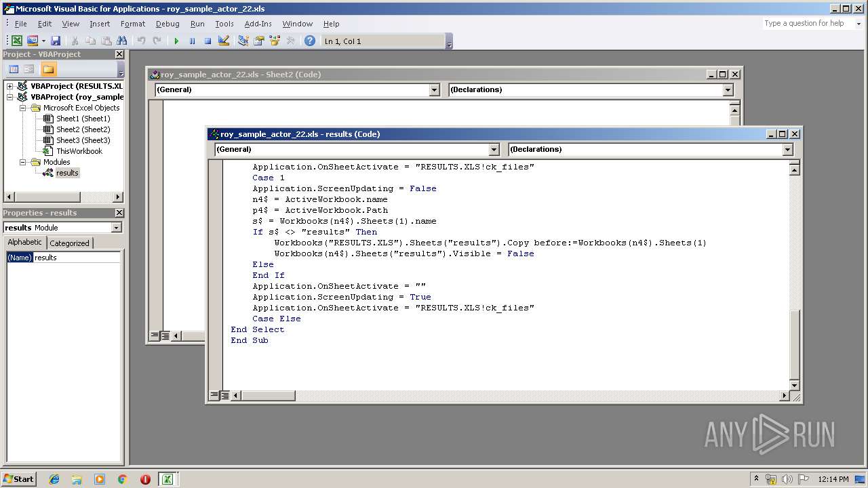The image size is (868, 488).
Task: Click Procedure View button in results code window
Action: pyautogui.click(x=214, y=395)
